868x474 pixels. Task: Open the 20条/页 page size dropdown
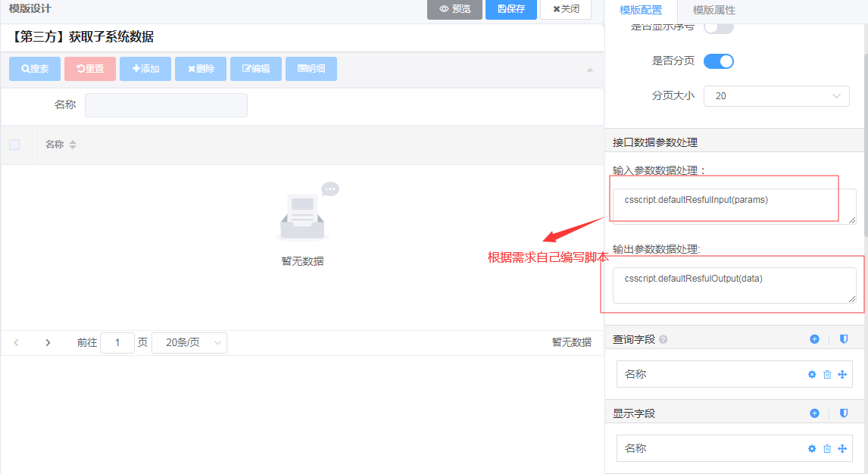pos(189,342)
